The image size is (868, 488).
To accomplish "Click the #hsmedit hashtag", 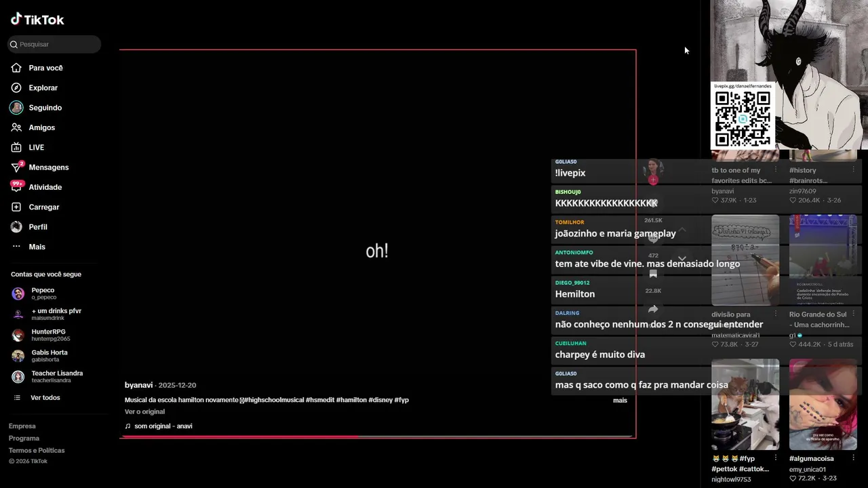I will click(x=319, y=400).
